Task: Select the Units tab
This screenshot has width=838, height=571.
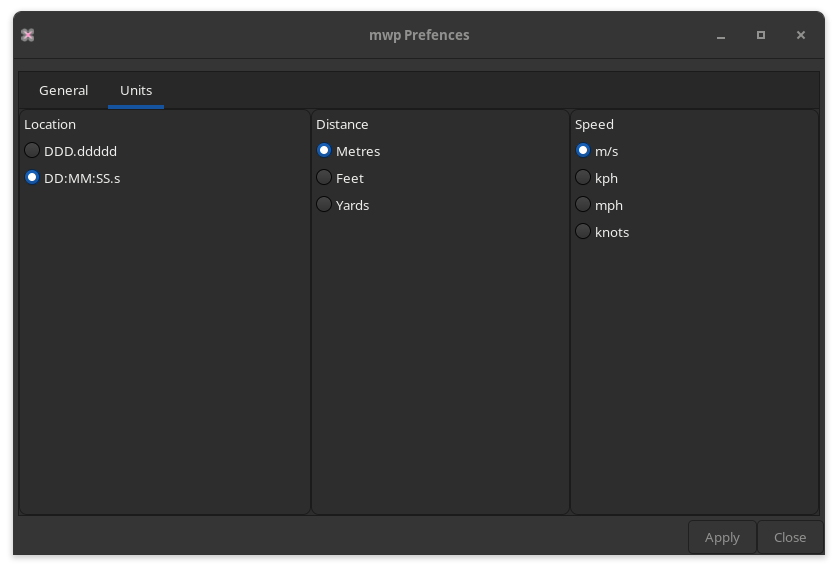Action: coord(136,90)
